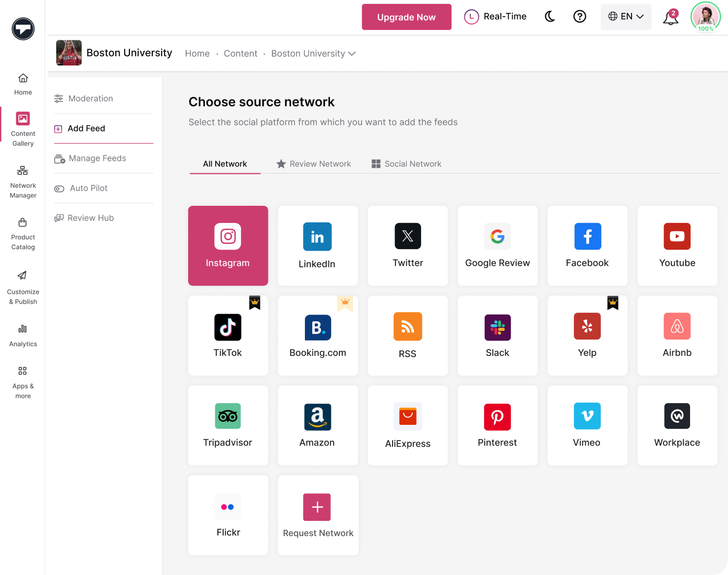Choose the TikTok network
The height and width of the screenshot is (575, 728).
[x=228, y=336]
